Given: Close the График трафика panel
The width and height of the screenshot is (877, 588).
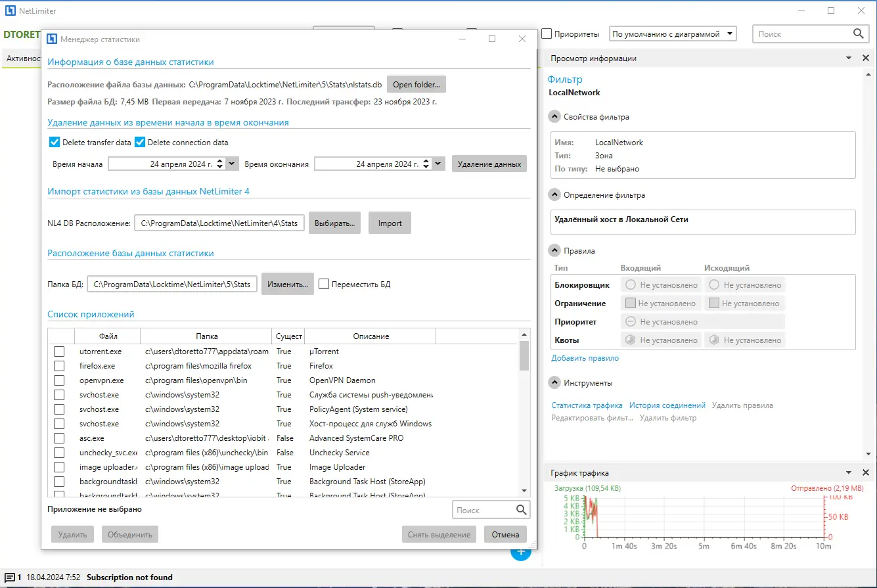Looking at the screenshot, I should coord(866,473).
